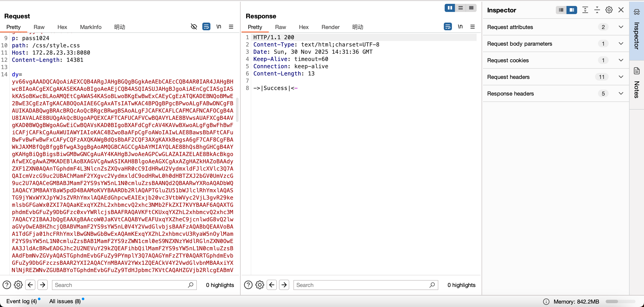Open All issues (8)
Screen dimensions: 644x307
point(65,301)
